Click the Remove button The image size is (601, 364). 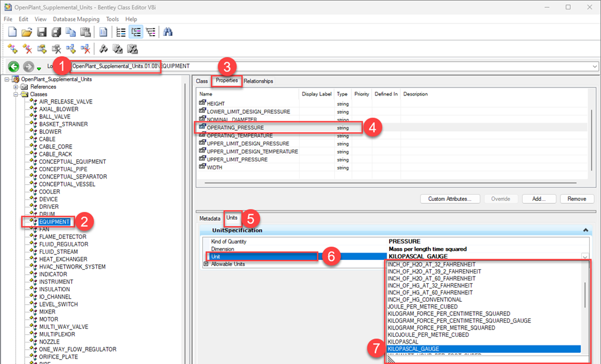577,199
